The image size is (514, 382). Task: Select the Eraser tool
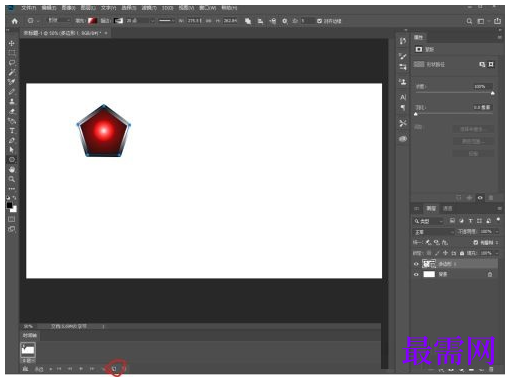point(12,111)
